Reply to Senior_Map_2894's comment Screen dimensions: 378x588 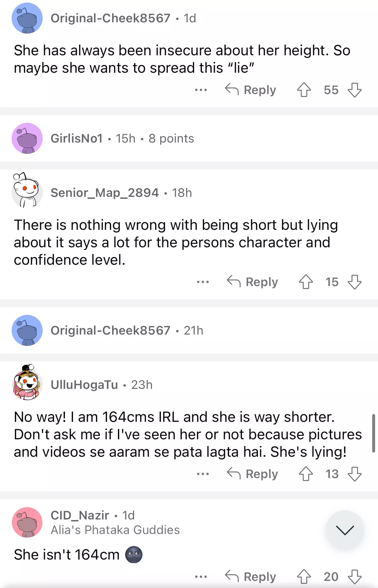[253, 282]
